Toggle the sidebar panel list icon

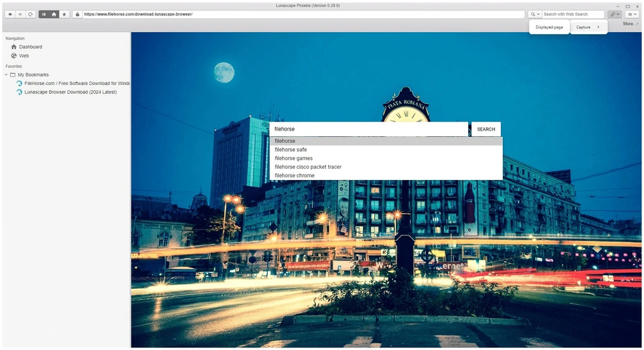click(x=44, y=14)
